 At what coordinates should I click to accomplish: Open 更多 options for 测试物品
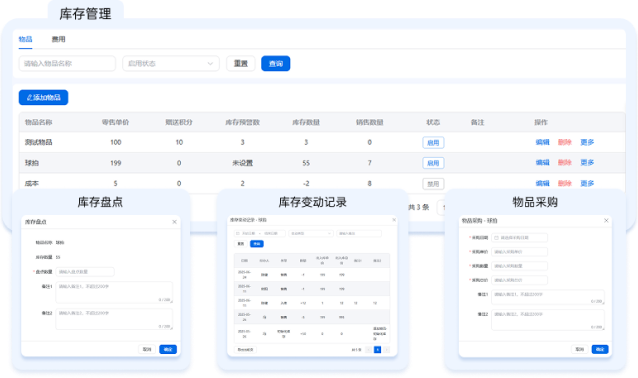click(x=587, y=142)
